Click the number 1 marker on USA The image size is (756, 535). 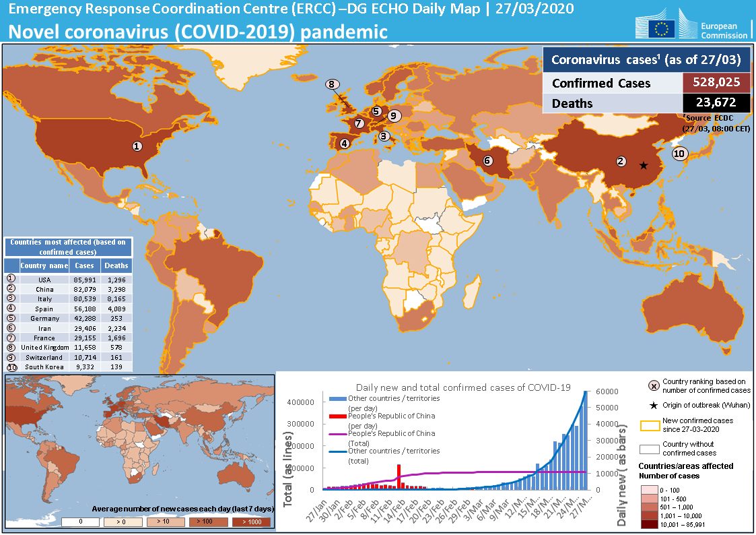tap(137, 146)
